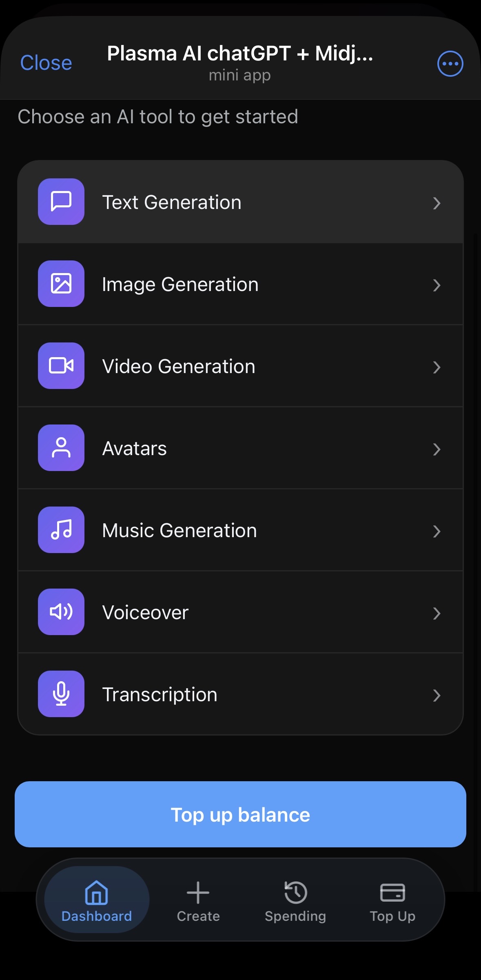Viewport: 481px width, 980px height.
Task: Open the Voiceover chevron arrow
Action: (437, 613)
